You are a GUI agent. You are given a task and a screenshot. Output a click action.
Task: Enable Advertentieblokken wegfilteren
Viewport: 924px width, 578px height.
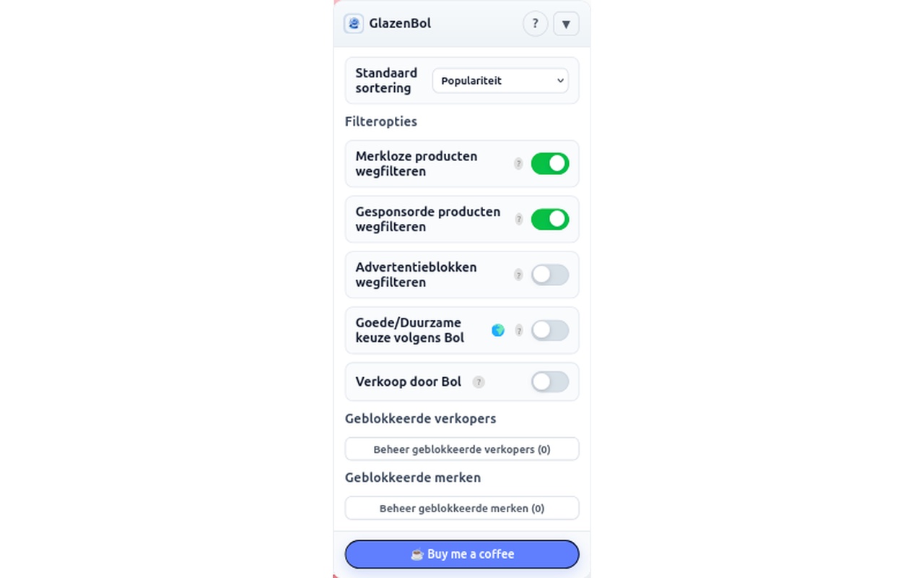click(x=549, y=275)
